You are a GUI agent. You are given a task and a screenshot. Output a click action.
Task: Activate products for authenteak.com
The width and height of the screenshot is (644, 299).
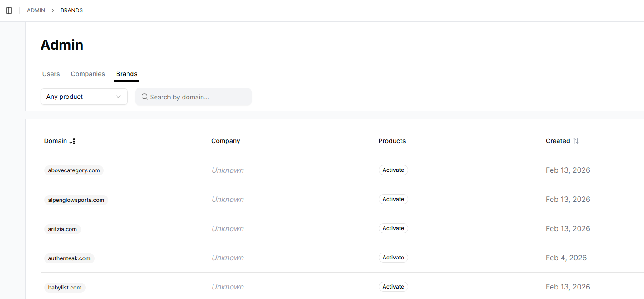pos(393,257)
